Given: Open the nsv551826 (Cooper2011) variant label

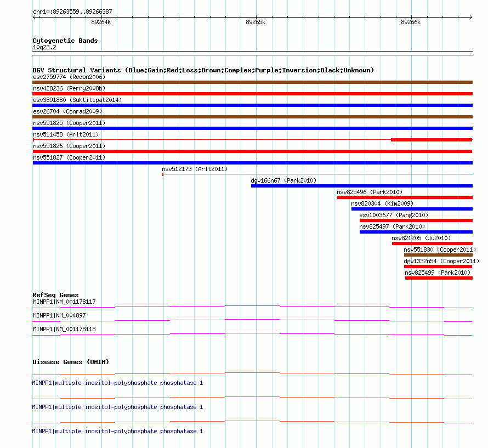Looking at the screenshot, I should click(69, 146).
